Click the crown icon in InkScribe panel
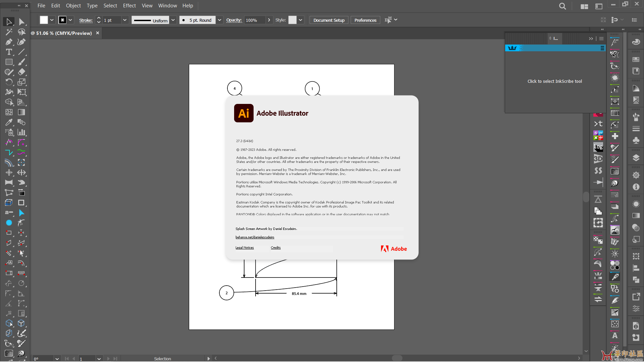The image size is (644, 362). (x=512, y=48)
